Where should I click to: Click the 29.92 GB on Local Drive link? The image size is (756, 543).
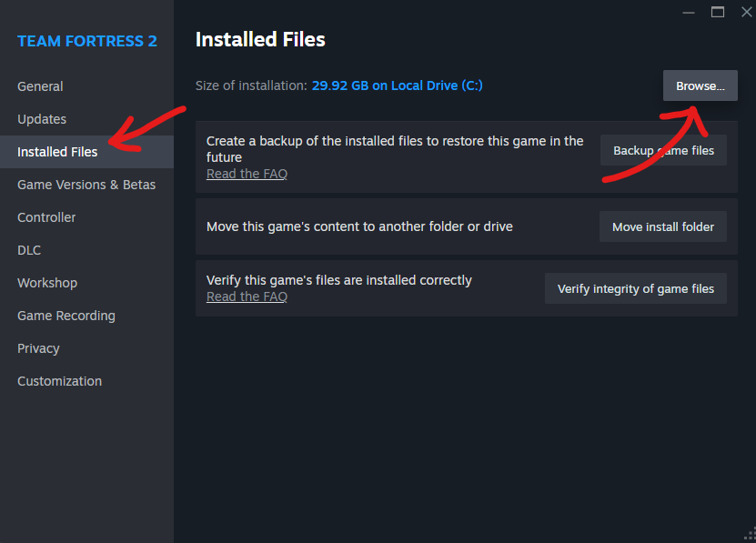click(x=398, y=85)
